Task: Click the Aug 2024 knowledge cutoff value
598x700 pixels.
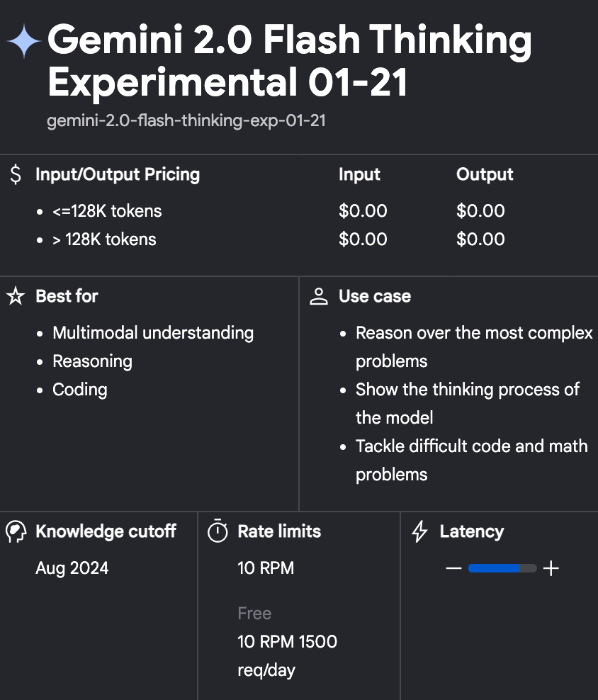Action: point(72,568)
